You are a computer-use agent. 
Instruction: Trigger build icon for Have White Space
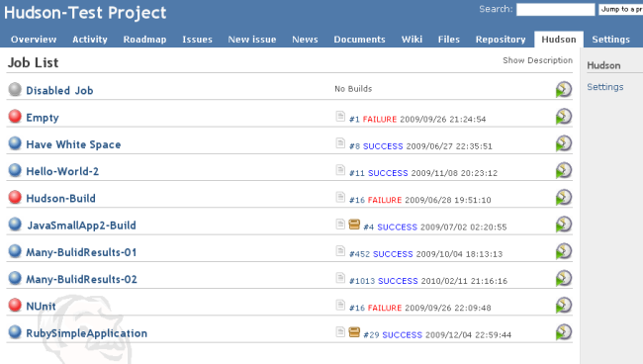coord(564,143)
